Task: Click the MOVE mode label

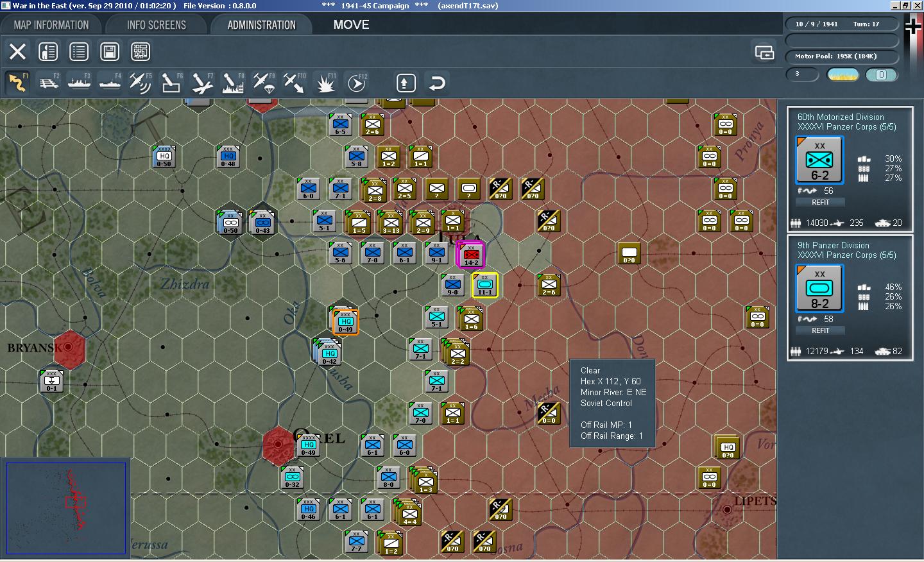Action: 351,24
